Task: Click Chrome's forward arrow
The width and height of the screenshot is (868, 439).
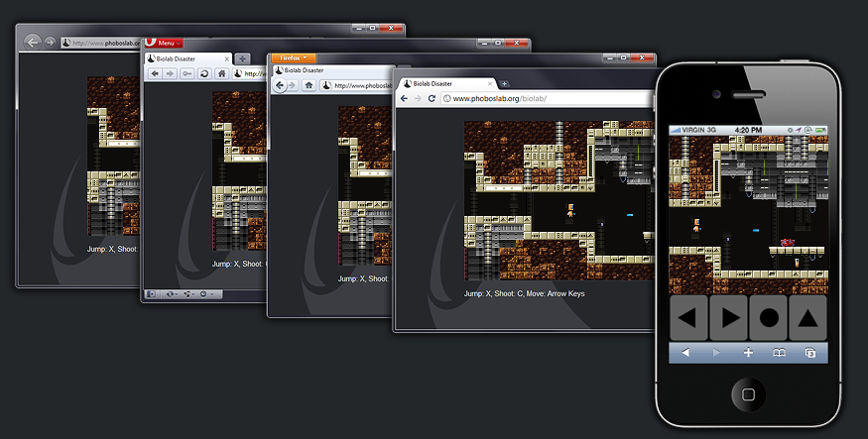Action: [418, 98]
